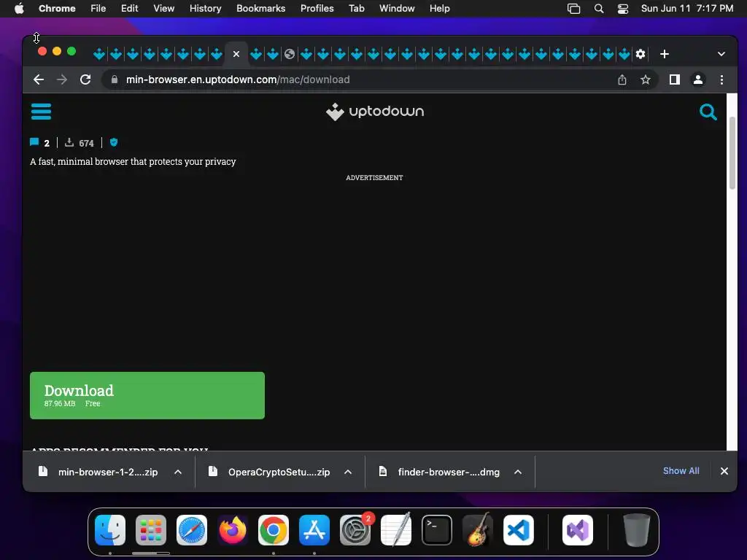The image size is (747, 560).
Task: Open Safari from the Dock
Action: tap(192, 530)
